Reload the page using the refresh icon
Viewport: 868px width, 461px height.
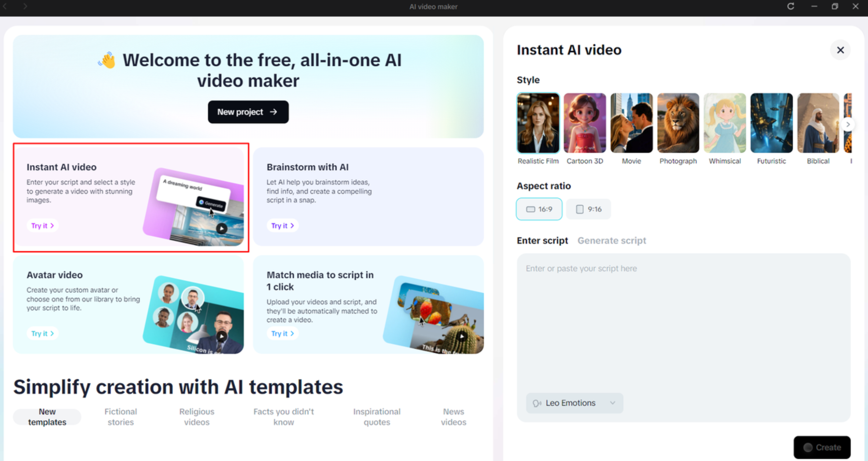coord(790,6)
